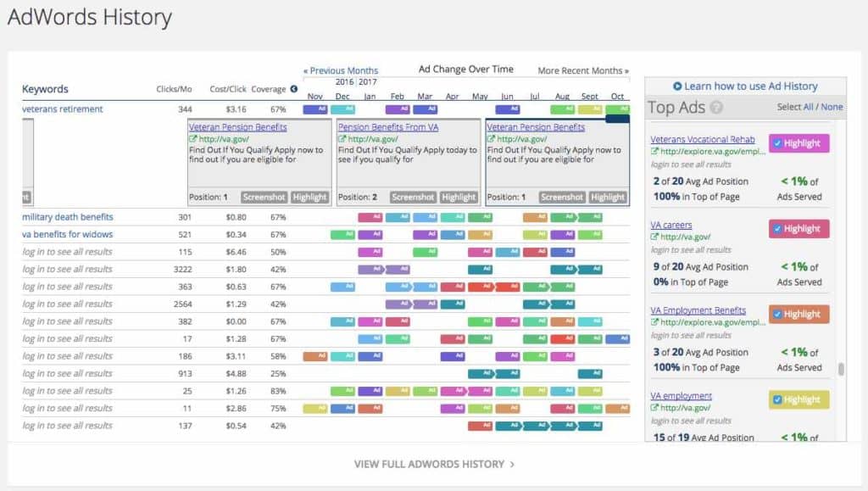Open View Full AdWords History
This screenshot has width=868, height=491.
(x=434, y=464)
